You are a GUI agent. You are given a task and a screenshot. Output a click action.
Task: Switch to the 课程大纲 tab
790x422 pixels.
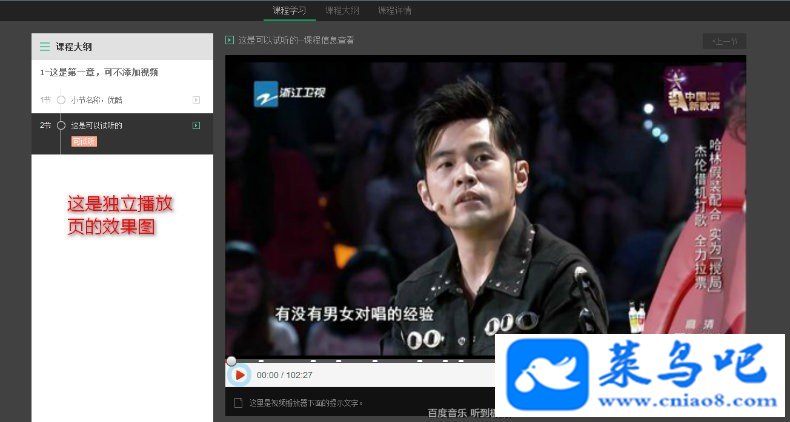click(342, 10)
